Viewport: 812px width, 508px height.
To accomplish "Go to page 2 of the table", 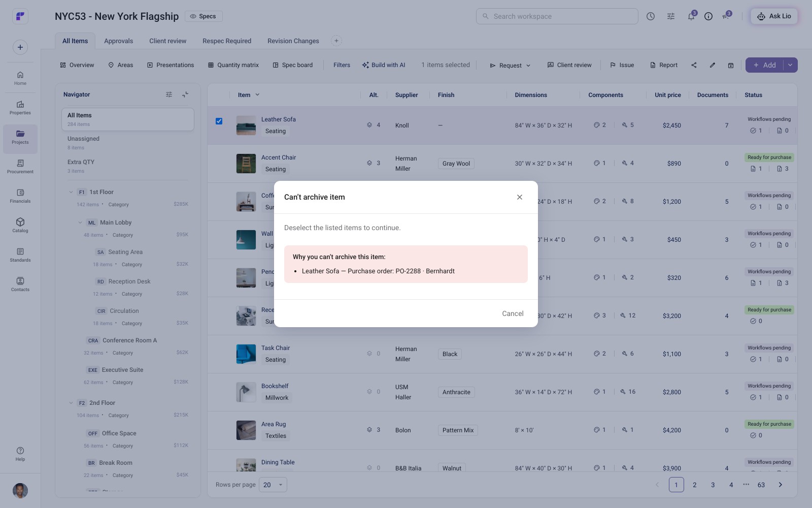I will [694, 485].
